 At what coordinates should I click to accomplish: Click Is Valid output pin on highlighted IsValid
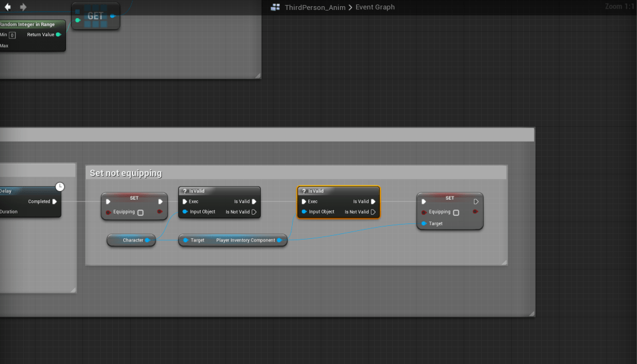click(374, 201)
